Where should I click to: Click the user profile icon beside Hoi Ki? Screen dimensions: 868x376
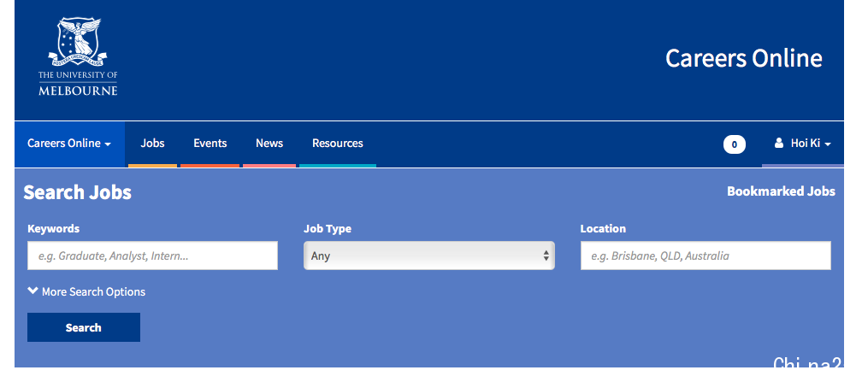click(x=779, y=144)
